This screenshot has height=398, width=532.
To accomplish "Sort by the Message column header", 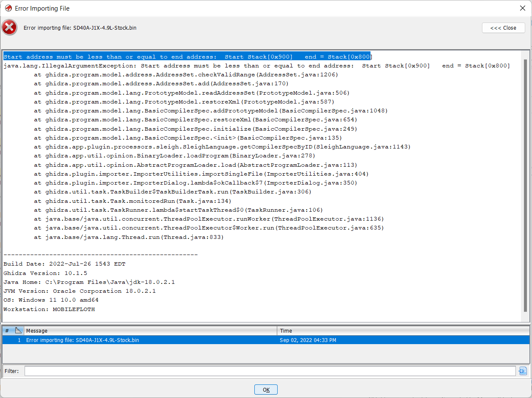I will click(x=150, y=331).
